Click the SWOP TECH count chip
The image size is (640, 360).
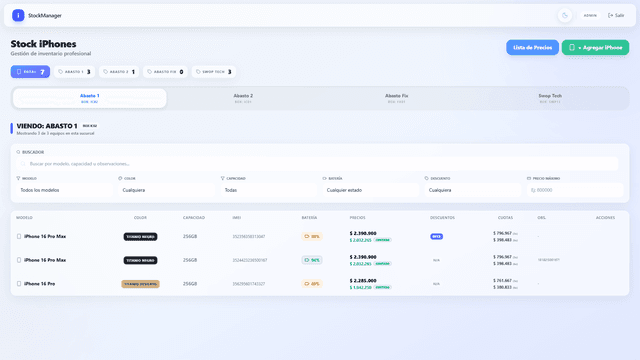coord(214,72)
